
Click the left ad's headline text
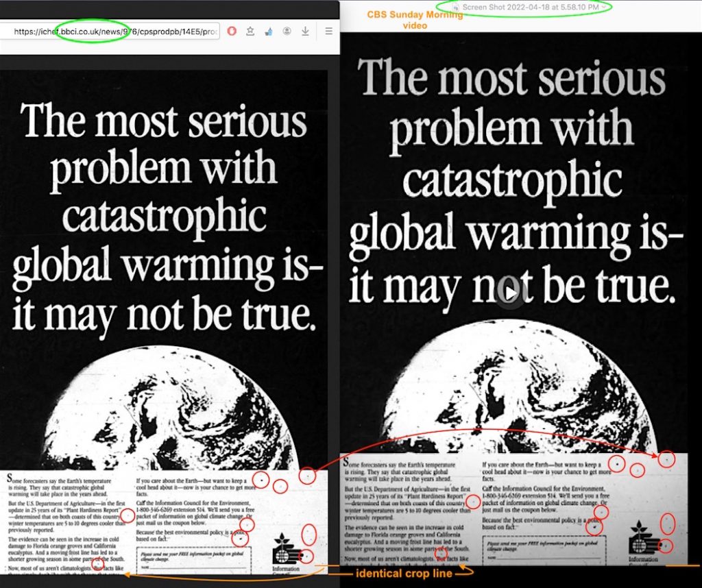point(165,217)
